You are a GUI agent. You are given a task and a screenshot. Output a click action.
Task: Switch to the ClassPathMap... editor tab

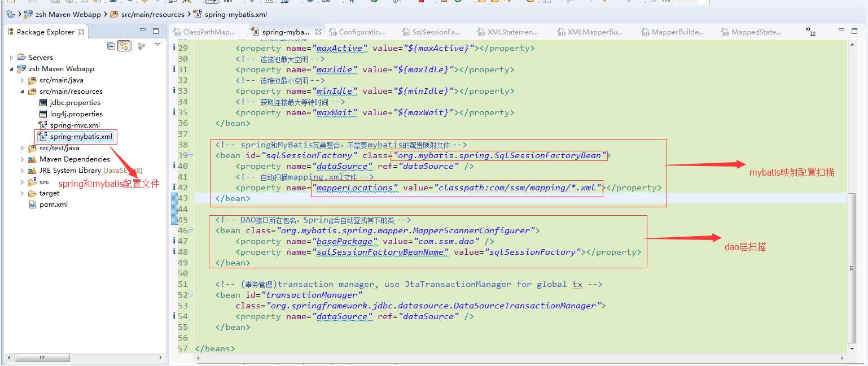click(x=204, y=32)
